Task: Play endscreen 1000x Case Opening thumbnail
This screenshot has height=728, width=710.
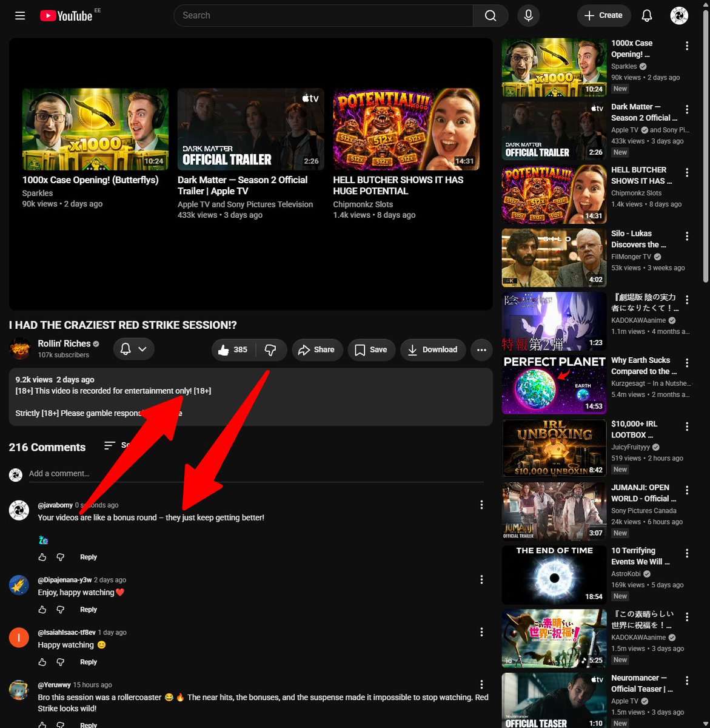Action: (96, 129)
